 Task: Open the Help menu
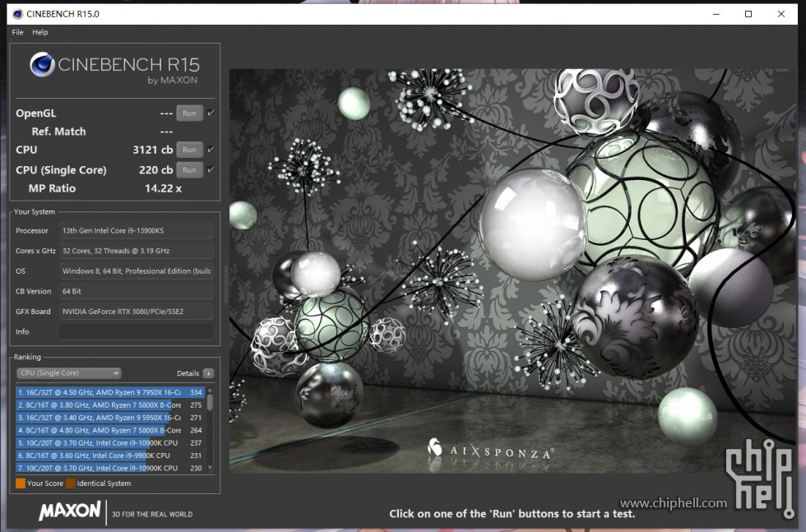point(40,32)
